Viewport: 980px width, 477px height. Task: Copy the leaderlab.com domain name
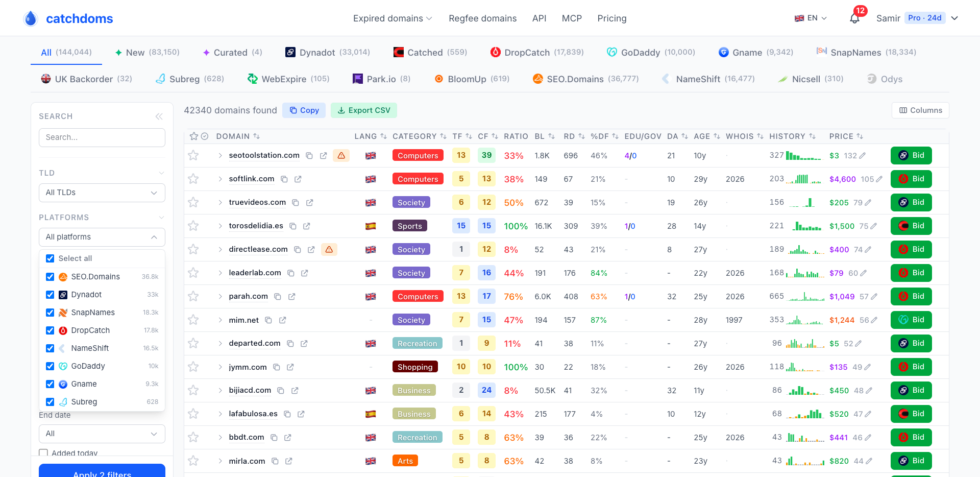tap(290, 273)
